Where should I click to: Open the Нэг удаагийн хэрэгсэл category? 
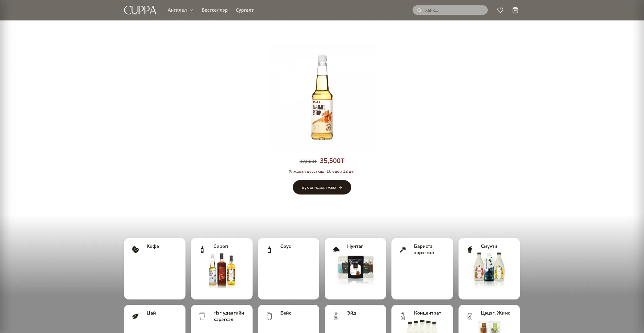pos(222,319)
